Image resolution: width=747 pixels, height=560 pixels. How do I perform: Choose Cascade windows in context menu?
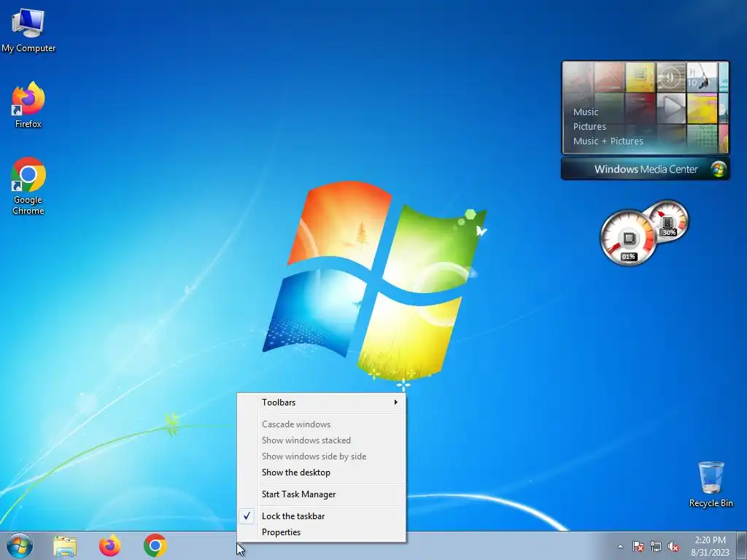coord(322,424)
